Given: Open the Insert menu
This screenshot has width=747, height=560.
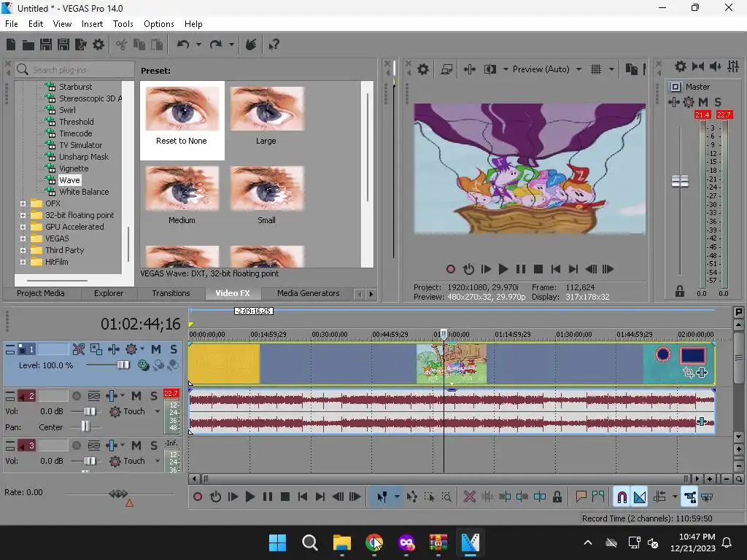Looking at the screenshot, I should 92,24.
